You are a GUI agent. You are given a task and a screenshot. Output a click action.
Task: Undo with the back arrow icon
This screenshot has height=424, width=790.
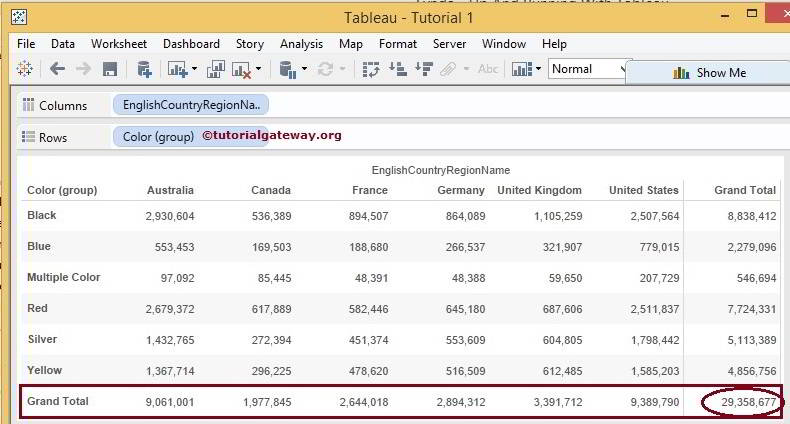57,68
